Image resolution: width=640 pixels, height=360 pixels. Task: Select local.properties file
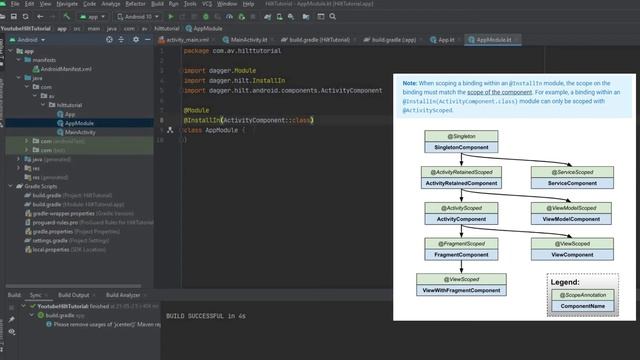click(x=65, y=249)
